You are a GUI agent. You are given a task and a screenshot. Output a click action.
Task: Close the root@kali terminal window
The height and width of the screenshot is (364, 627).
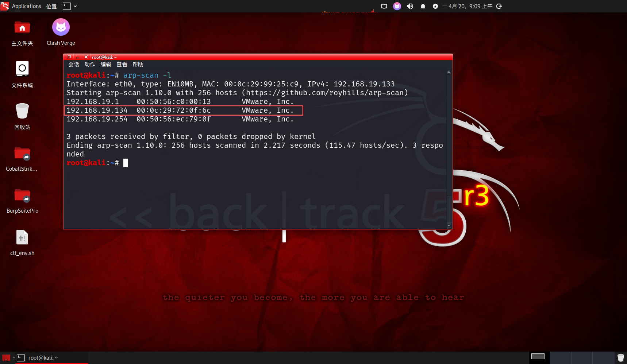click(x=86, y=57)
